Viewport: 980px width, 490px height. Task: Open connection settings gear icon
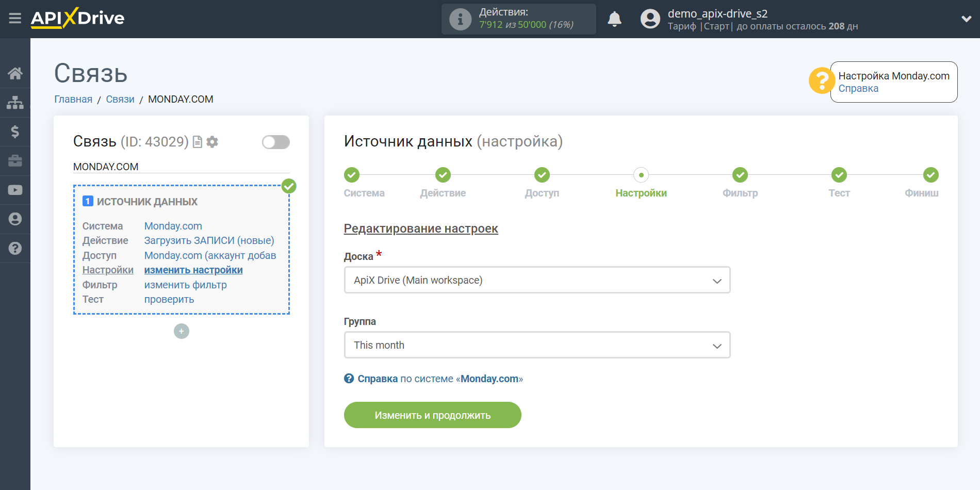pyautogui.click(x=212, y=142)
